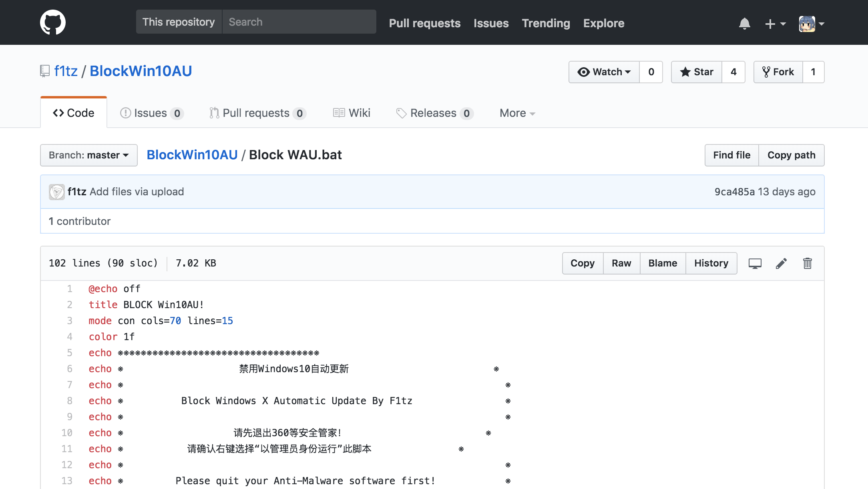868x489 pixels.
Task: Click the This repository search scope
Action: coord(179,22)
